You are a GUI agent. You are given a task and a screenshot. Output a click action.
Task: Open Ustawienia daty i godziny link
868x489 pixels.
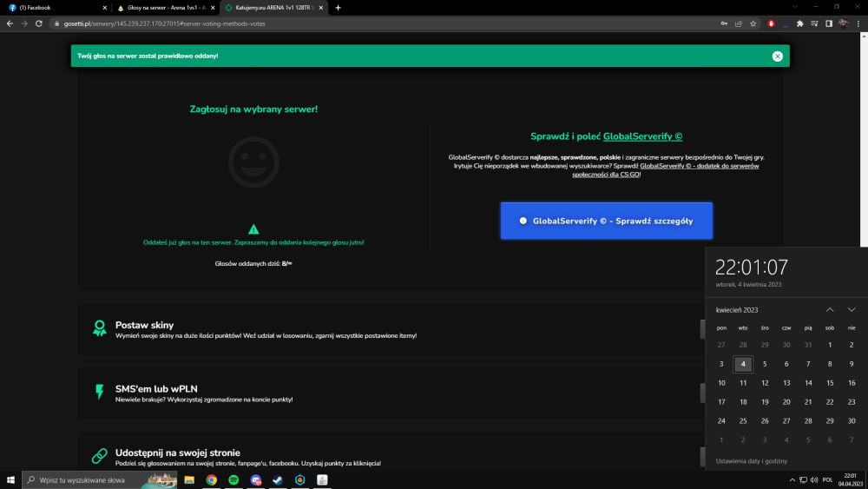click(751, 460)
